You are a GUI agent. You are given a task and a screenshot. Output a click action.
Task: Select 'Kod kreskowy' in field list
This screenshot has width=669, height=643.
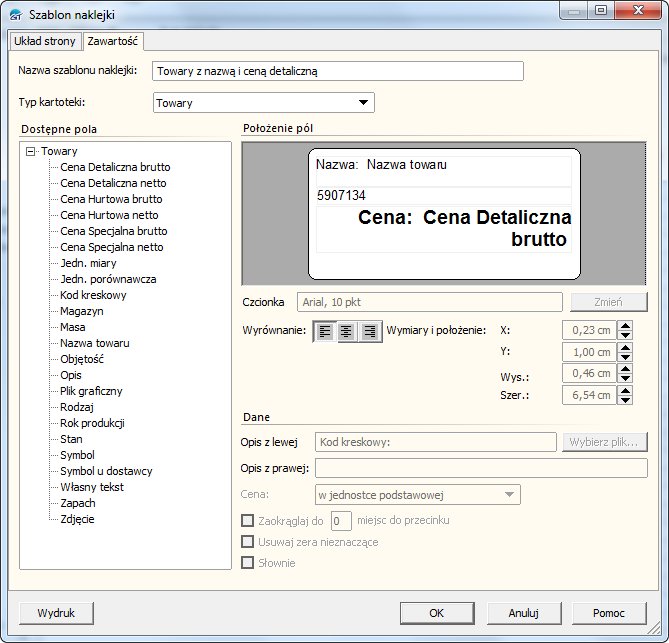[93, 295]
